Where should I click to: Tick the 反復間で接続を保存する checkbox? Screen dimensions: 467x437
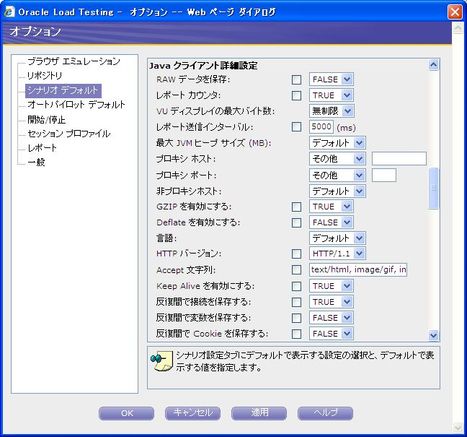(296, 302)
